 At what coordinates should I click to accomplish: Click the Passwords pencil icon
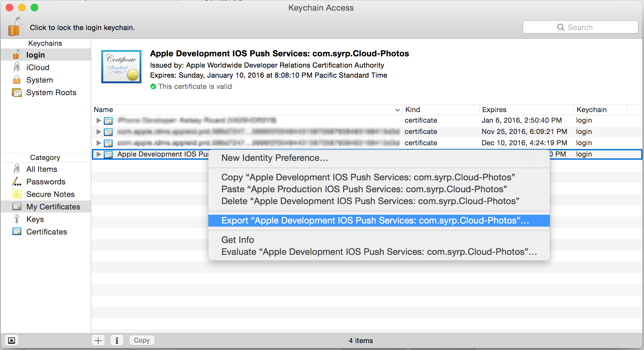click(x=17, y=182)
